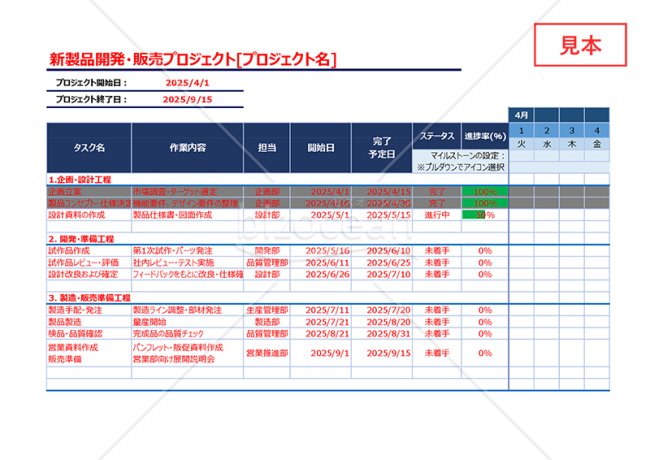Select the マイルストーンの設定 note cell
Screen dimensions: 650x460
(461, 161)
